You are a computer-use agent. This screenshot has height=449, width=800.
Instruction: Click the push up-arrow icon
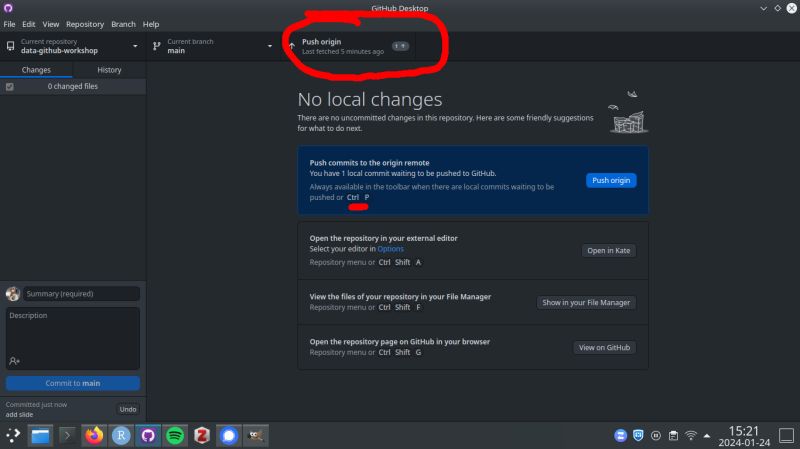tap(292, 46)
